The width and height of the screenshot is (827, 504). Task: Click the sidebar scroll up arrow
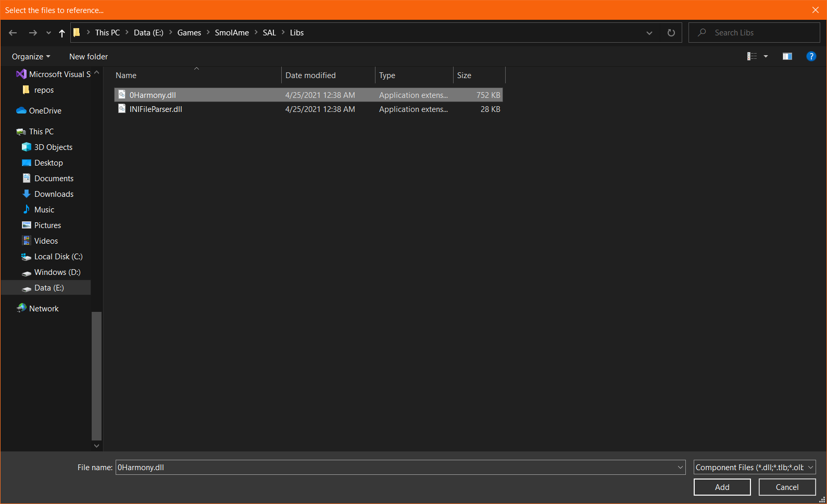[96, 72]
